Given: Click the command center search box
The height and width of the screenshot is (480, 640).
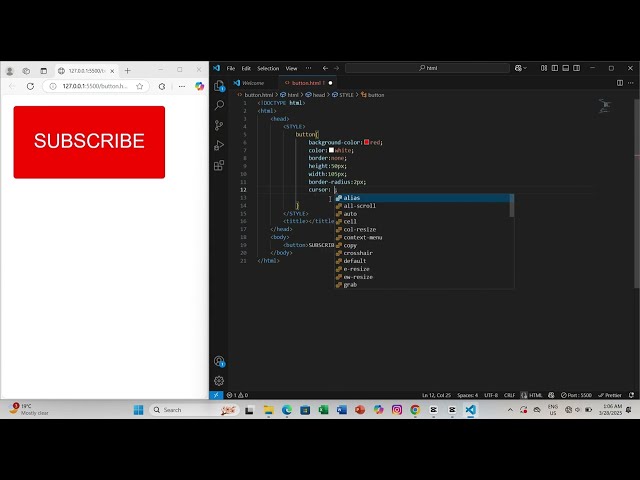Looking at the screenshot, I should 427,68.
